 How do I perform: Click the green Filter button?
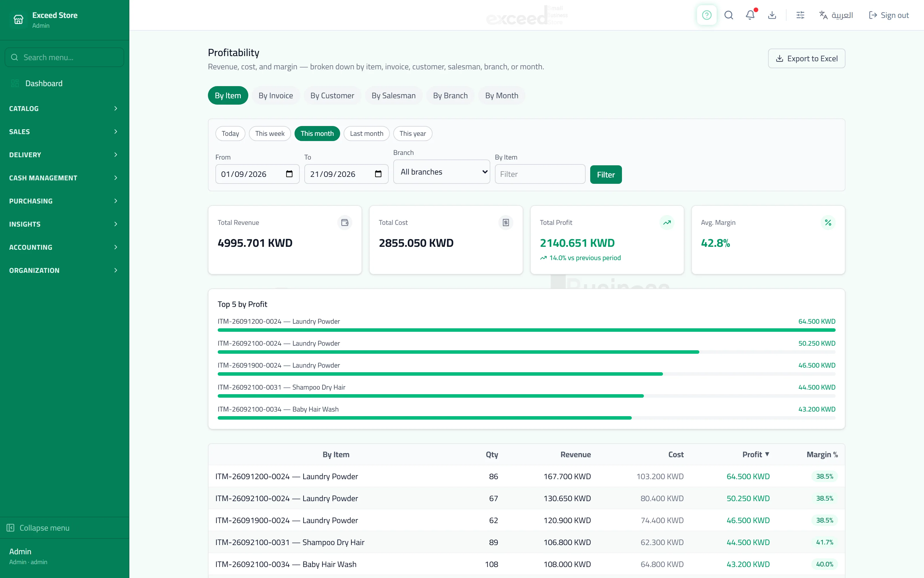point(606,175)
